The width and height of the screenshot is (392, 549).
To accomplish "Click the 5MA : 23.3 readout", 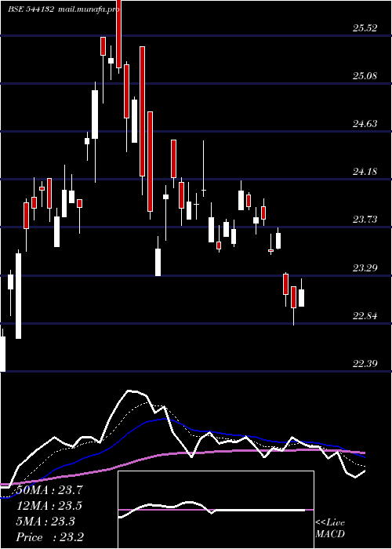I will click(x=45, y=522).
